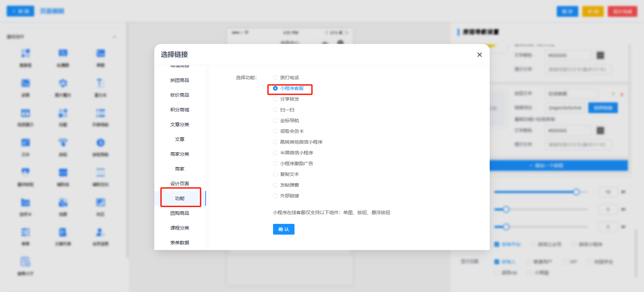
Task: Choose 跳转其他微信小程序 option
Action: click(275, 142)
